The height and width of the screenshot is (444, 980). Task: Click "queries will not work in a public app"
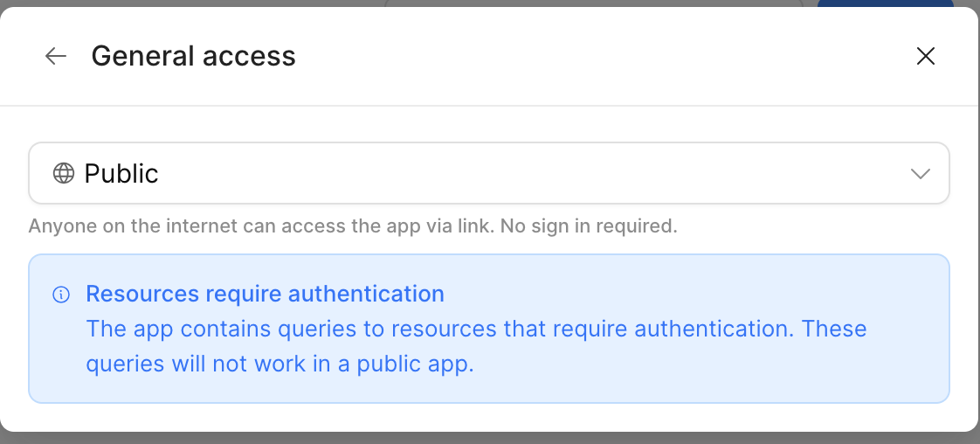280,364
